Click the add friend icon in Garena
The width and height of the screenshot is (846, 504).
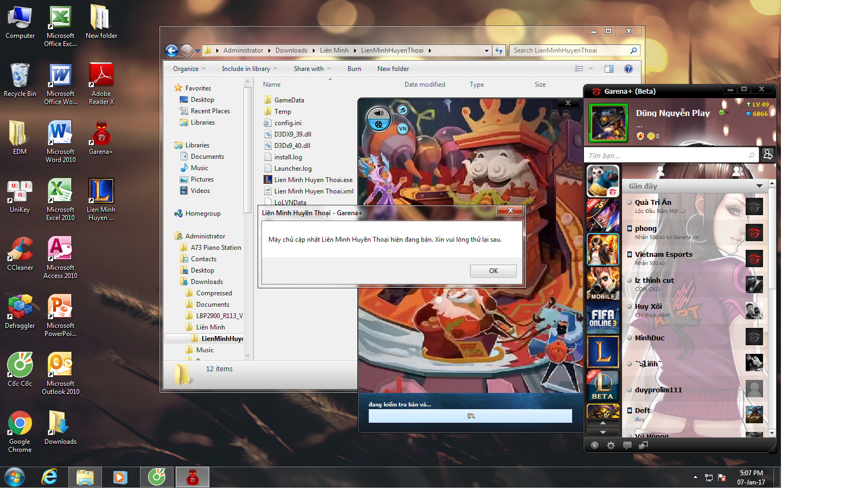(x=767, y=154)
